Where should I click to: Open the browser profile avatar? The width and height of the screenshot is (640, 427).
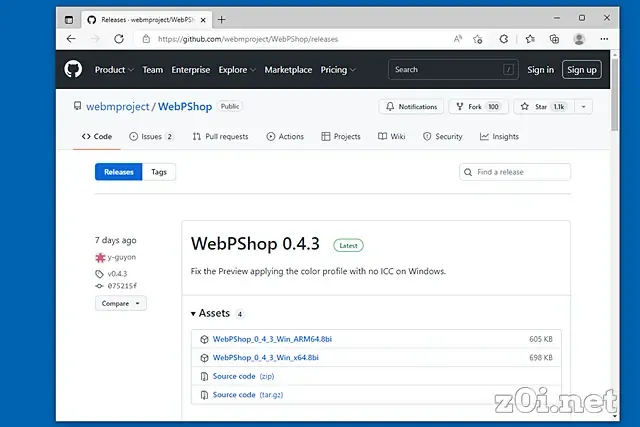pyautogui.click(x=579, y=39)
